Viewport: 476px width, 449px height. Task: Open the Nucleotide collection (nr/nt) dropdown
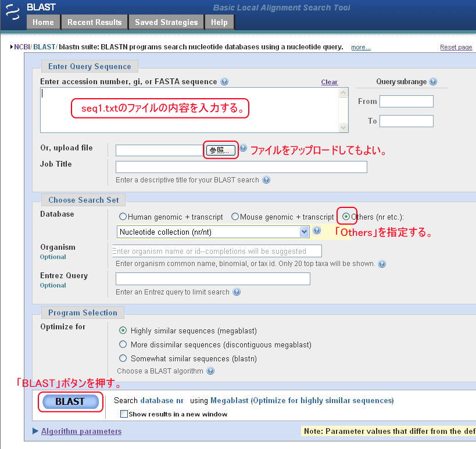coord(213,232)
